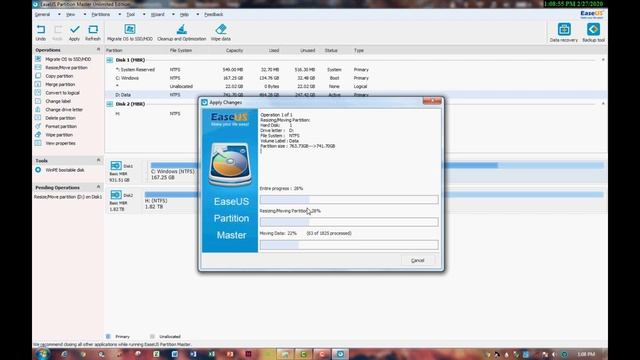The width and height of the screenshot is (640, 360).
Task: Click the Apply checkmark icon
Action: 74,30
